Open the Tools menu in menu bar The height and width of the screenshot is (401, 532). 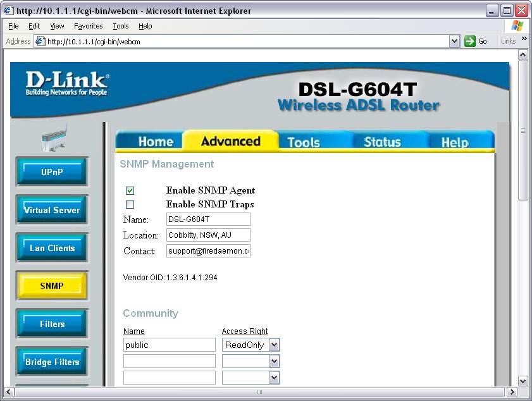(121, 26)
